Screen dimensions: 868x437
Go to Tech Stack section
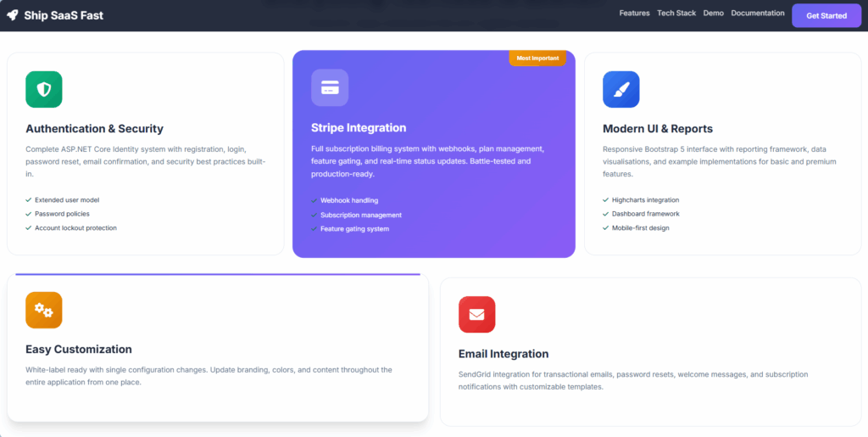(x=676, y=14)
